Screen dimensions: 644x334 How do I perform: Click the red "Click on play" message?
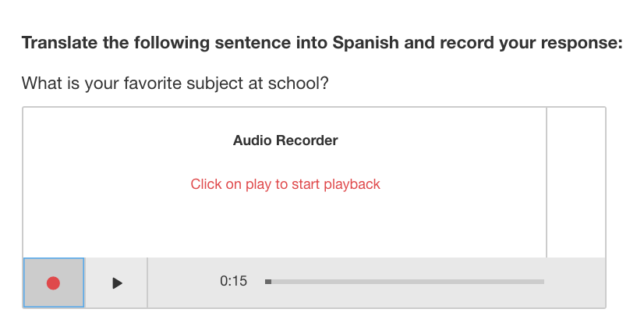tap(285, 184)
